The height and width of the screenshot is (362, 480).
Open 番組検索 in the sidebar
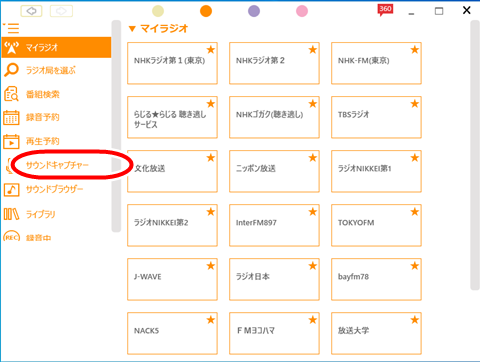(43, 94)
